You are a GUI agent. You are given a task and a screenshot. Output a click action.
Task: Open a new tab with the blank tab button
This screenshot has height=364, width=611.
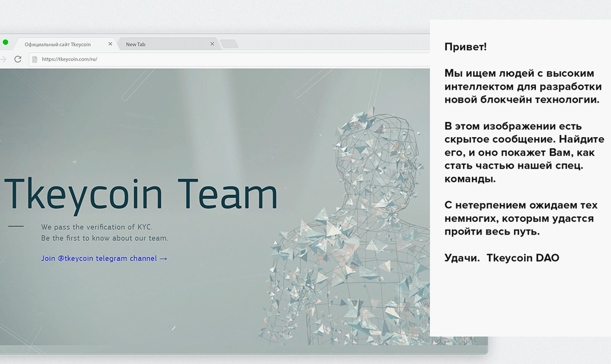(x=229, y=44)
